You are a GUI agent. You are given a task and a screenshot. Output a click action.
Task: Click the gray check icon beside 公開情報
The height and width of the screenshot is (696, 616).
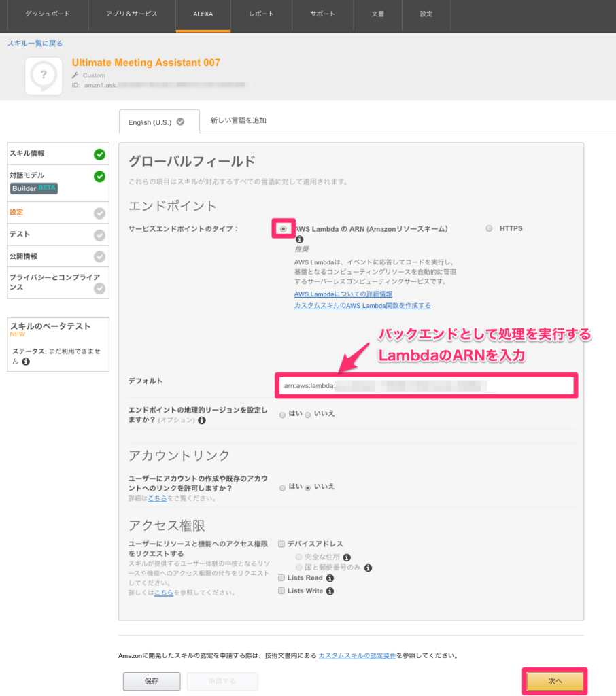tap(99, 256)
